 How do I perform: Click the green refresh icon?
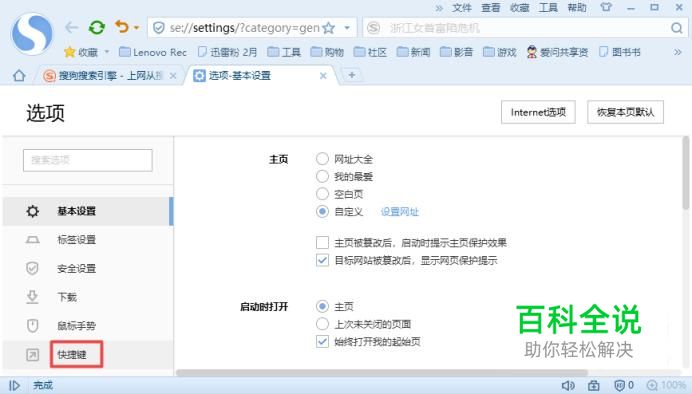coord(97,28)
